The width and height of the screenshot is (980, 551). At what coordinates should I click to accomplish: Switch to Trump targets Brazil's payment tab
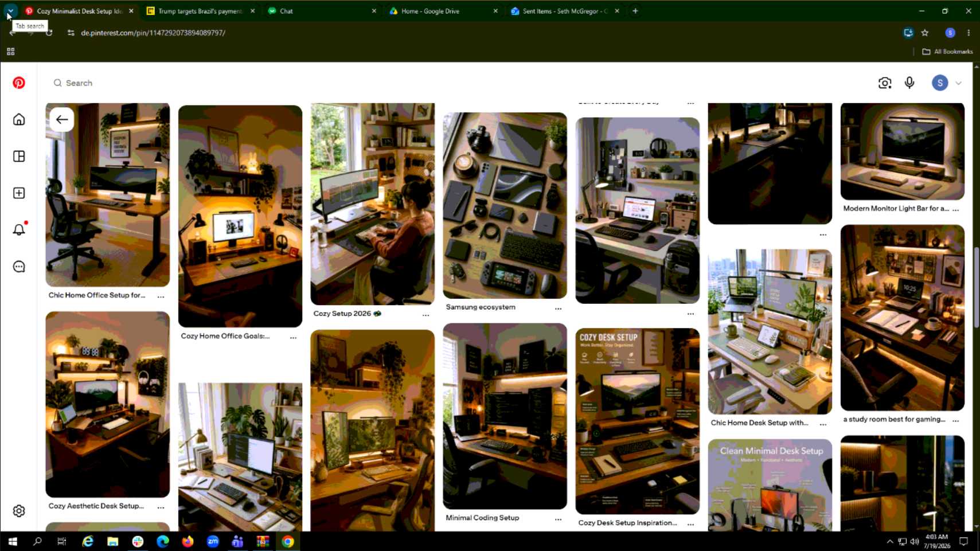[x=200, y=11]
